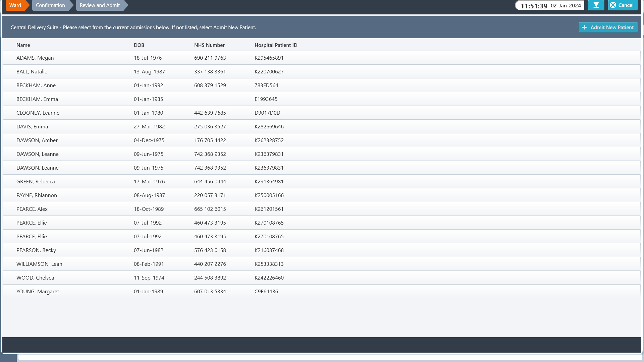Click the DOB column header

[x=139, y=45]
